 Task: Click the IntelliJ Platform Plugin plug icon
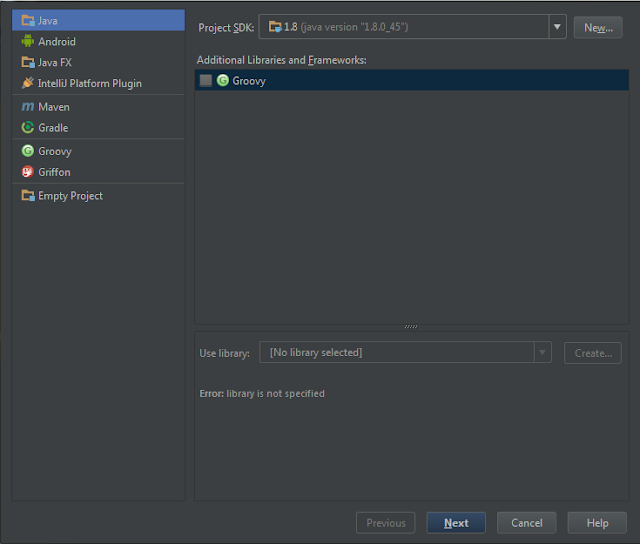point(27,83)
